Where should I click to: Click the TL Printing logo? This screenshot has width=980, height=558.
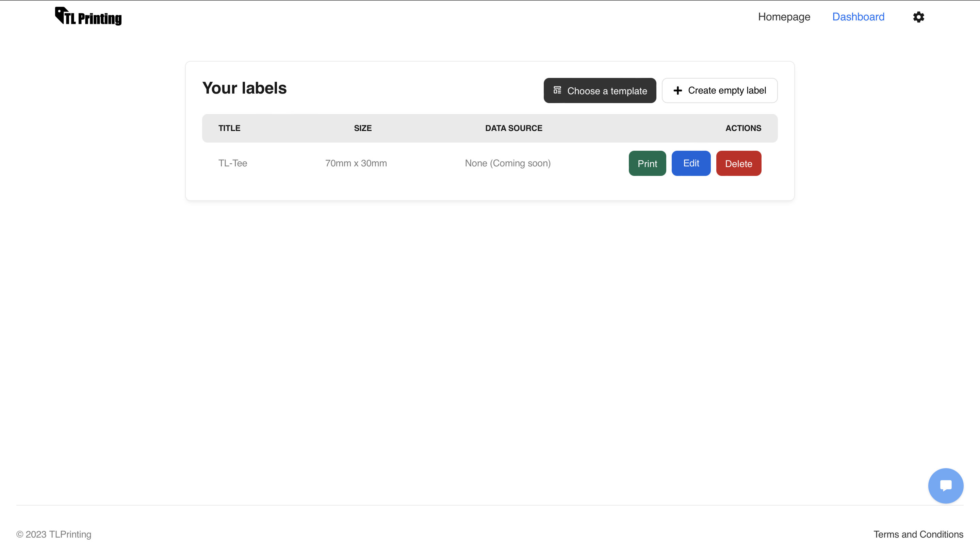pos(88,16)
